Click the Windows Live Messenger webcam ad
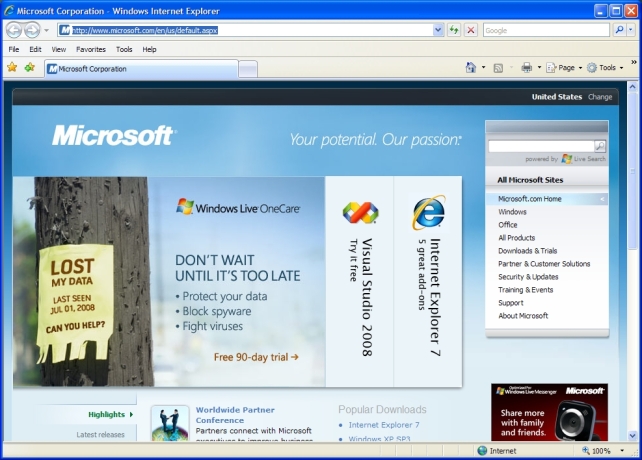The width and height of the screenshot is (642, 460). (549, 412)
